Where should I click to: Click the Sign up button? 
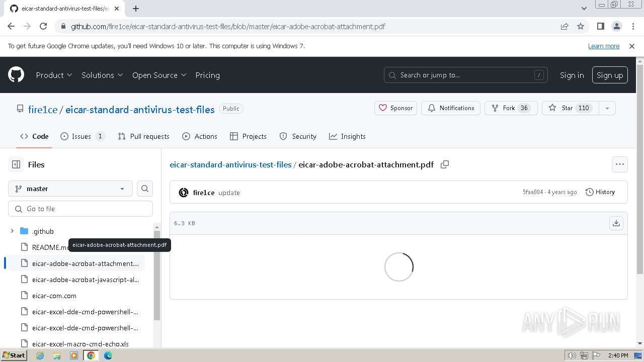coord(610,75)
